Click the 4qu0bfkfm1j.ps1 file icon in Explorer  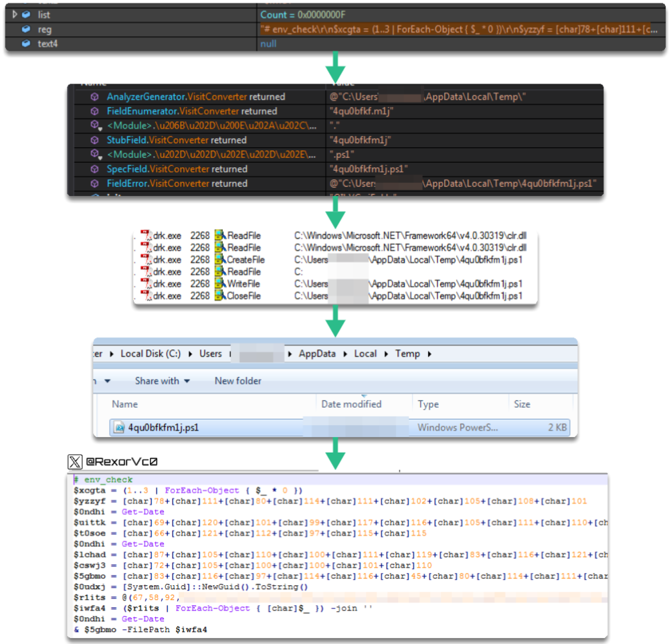pyautogui.click(x=119, y=428)
